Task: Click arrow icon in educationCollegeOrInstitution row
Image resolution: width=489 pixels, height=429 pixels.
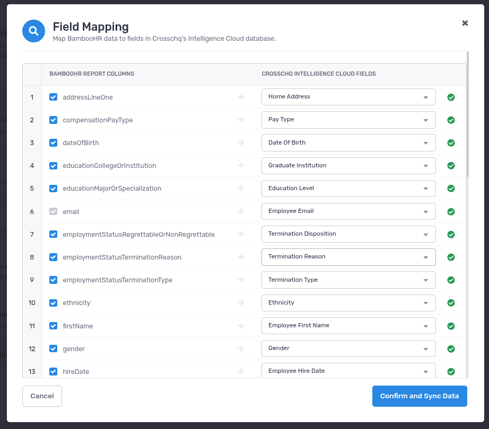Action: tap(241, 165)
